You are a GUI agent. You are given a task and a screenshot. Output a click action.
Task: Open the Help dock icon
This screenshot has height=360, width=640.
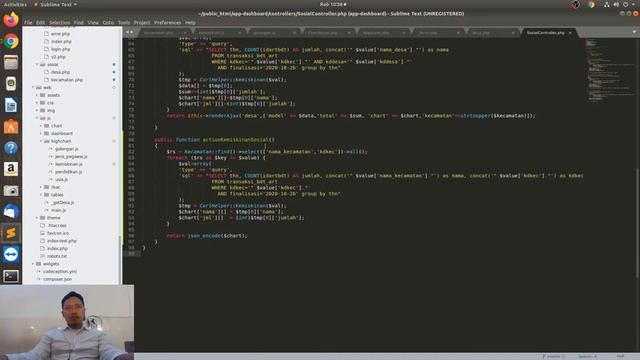(11, 148)
